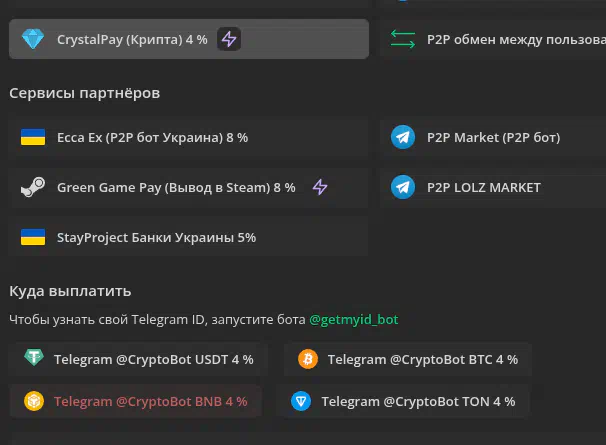Pick Telegram @CryptoBot BNB 4 % payout
This screenshot has height=445, width=606.
click(135, 401)
